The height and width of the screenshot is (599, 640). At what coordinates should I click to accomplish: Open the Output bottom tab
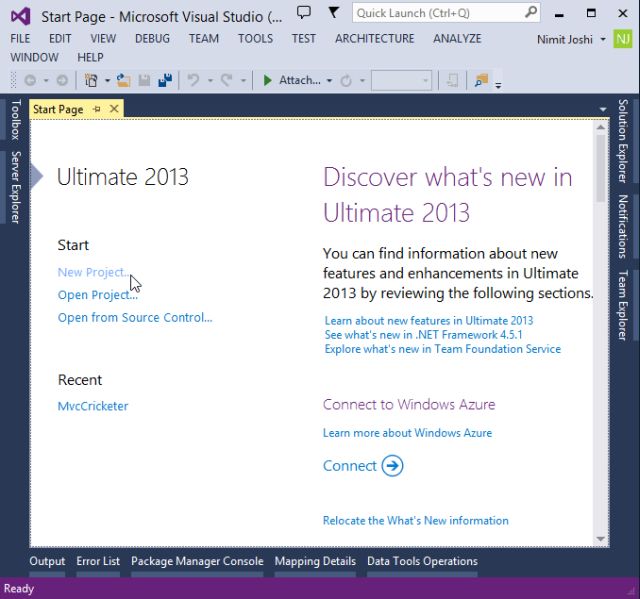point(47,561)
